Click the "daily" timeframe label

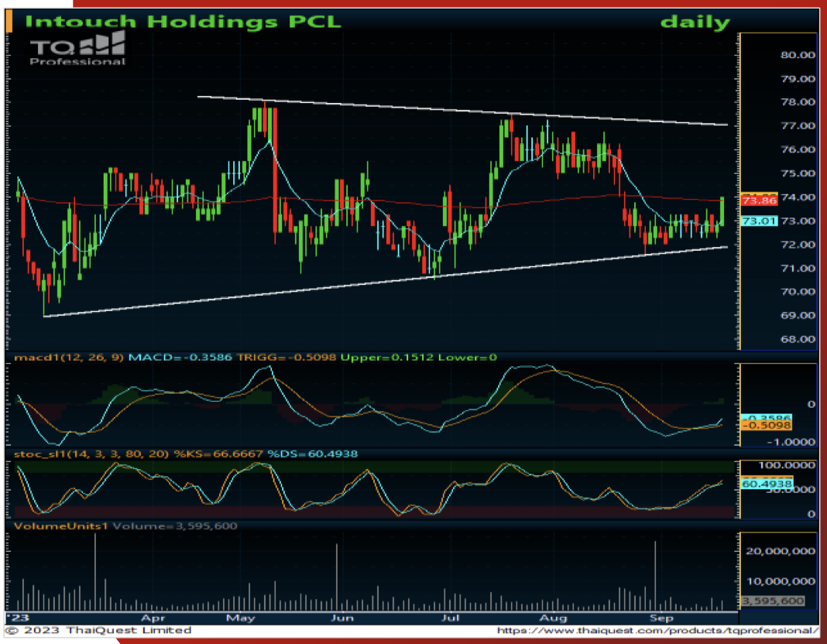(695, 22)
